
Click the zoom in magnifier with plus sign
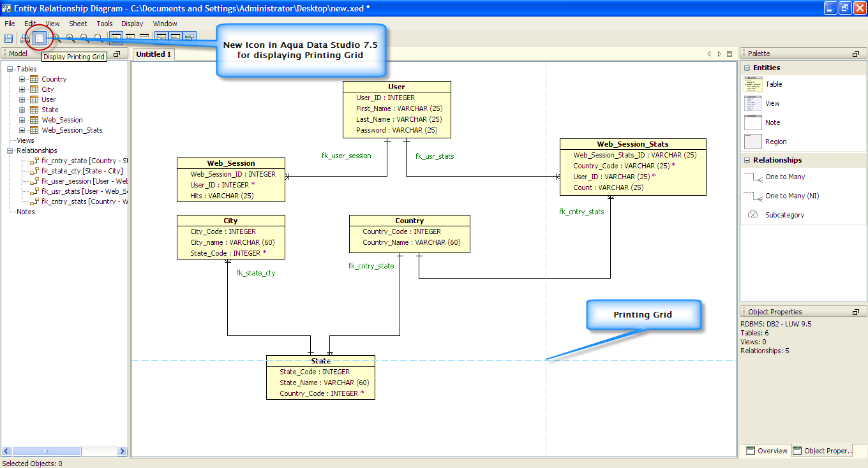point(70,38)
